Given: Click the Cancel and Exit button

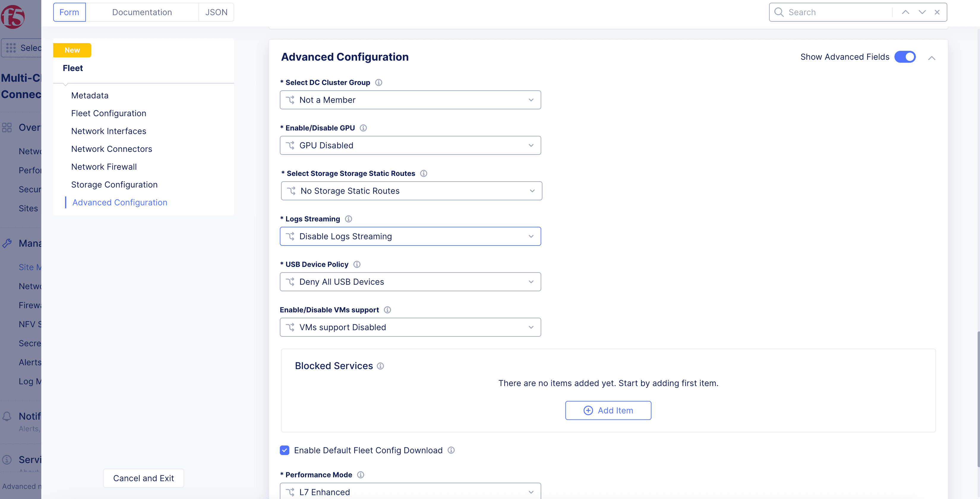Looking at the screenshot, I should [x=143, y=478].
